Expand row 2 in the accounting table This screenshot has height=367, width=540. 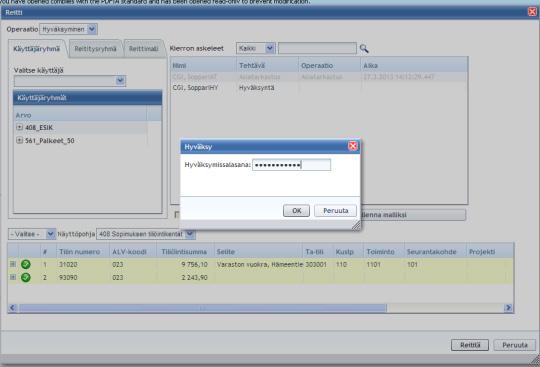click(13, 277)
